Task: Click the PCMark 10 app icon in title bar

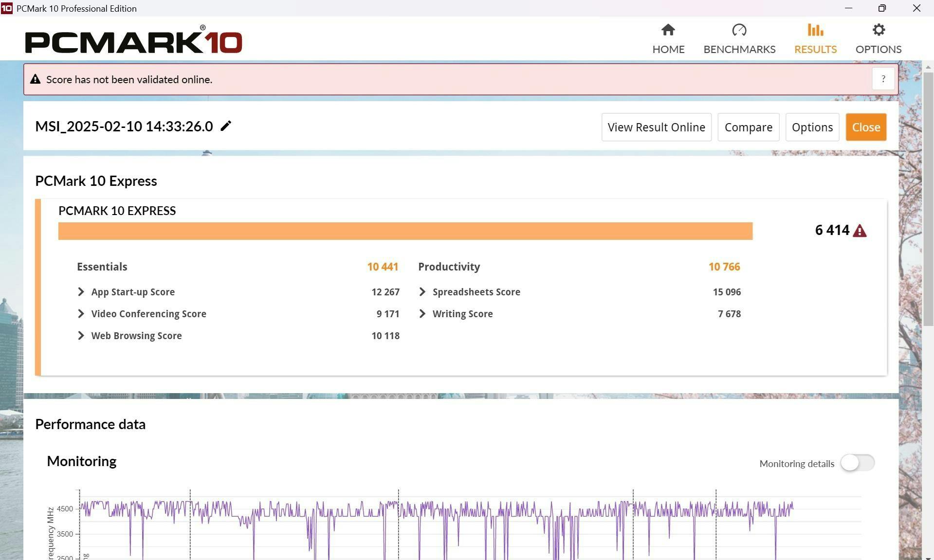Action: coord(7,8)
